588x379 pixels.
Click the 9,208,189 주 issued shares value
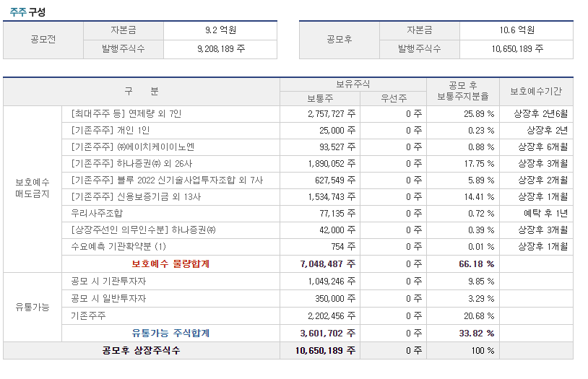220,49
